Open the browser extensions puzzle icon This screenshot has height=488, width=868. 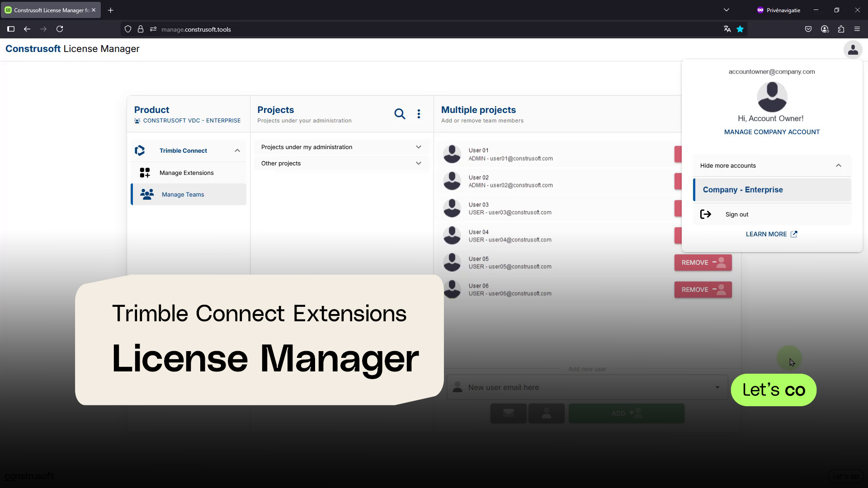(841, 29)
